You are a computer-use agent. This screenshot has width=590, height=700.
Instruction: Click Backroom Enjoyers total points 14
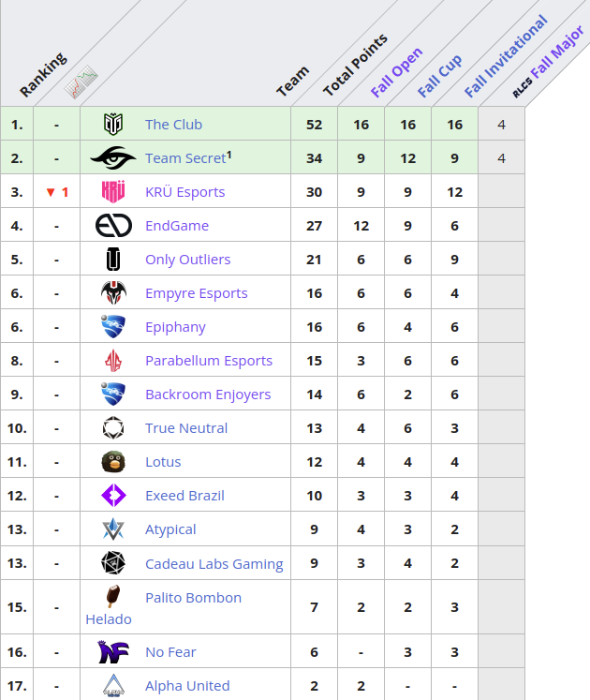pos(314,395)
